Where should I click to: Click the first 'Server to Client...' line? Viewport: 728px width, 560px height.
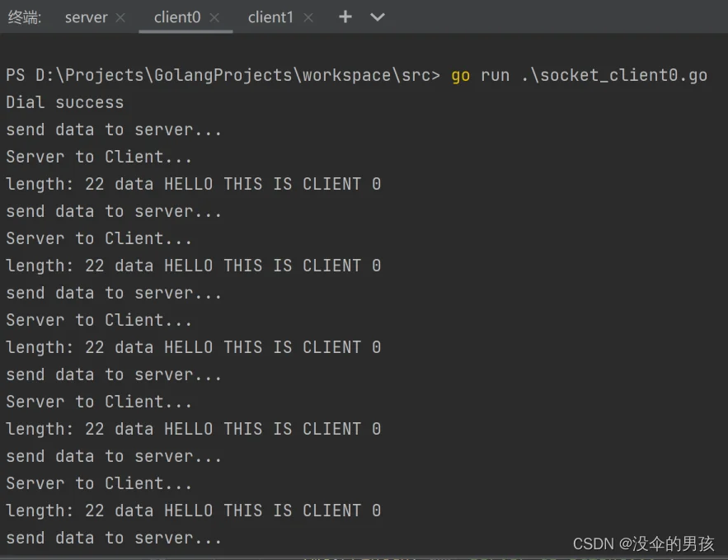click(99, 157)
